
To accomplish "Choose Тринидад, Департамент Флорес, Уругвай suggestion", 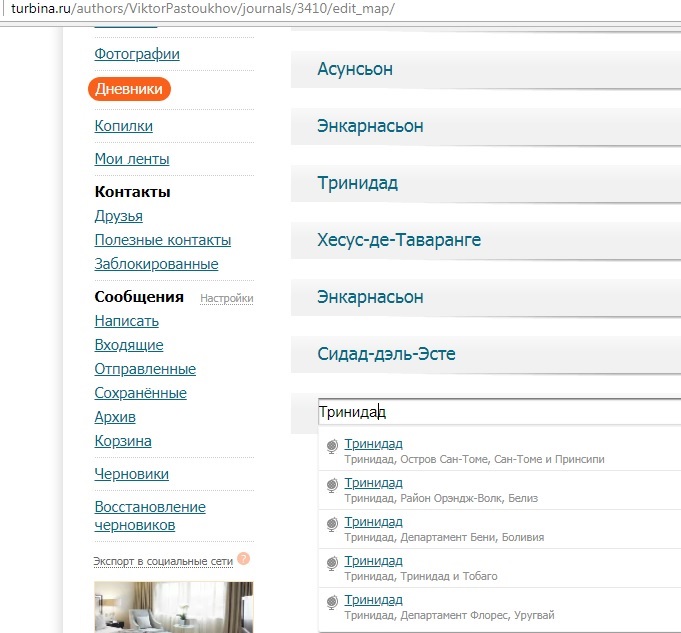I will point(373,600).
